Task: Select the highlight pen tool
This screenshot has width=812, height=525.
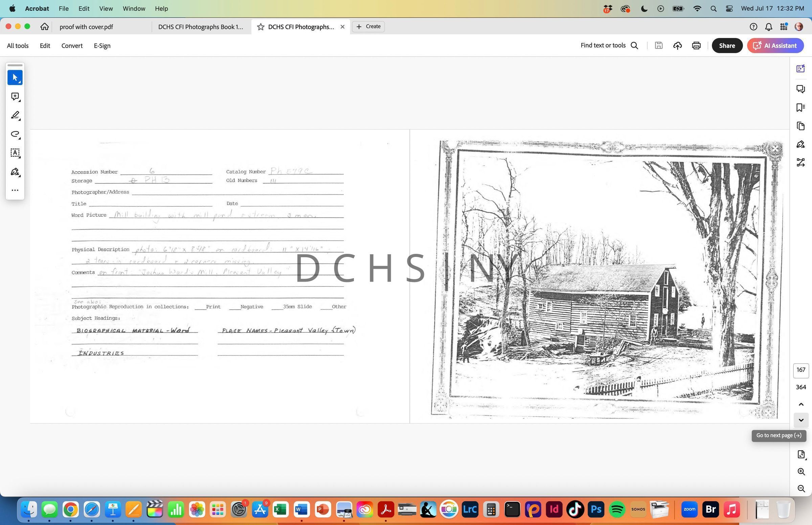Action: coord(15,115)
